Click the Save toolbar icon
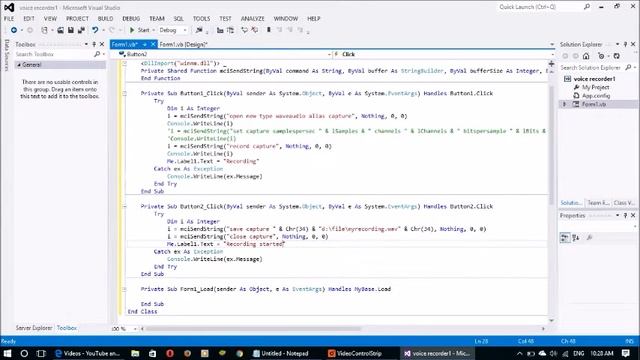640x360 pixels. click(x=71, y=30)
